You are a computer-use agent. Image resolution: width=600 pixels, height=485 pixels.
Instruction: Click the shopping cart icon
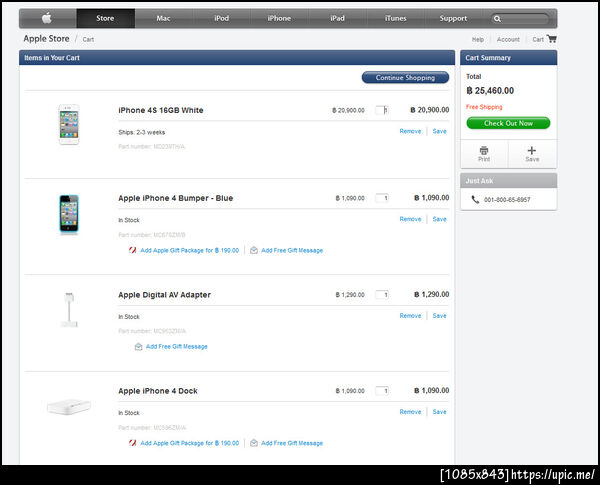551,39
